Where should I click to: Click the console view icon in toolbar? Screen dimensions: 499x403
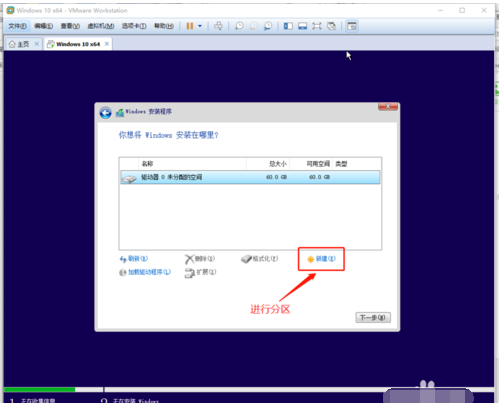(352, 26)
